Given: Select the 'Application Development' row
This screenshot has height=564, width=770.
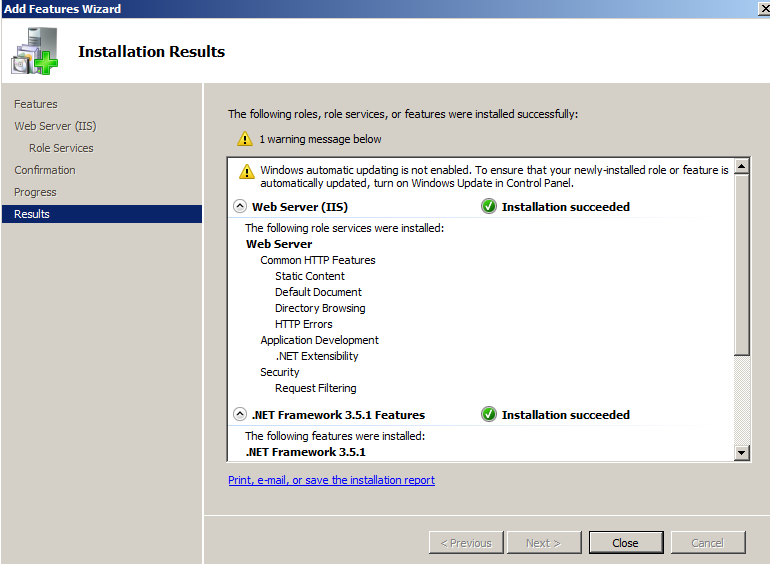Looking at the screenshot, I should tap(319, 340).
